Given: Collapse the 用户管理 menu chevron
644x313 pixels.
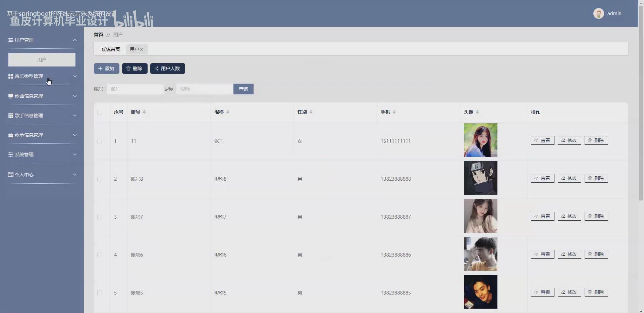Looking at the screenshot, I should coord(75,40).
